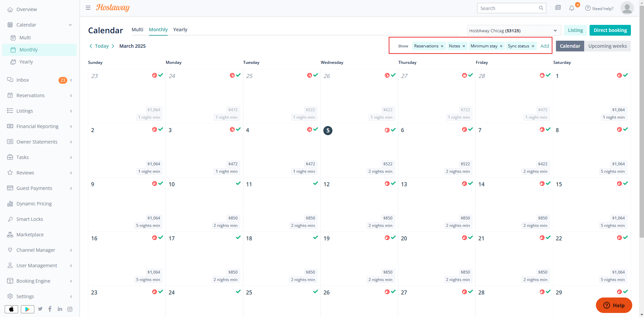Click the 5 nights min on March 8

pos(612,171)
